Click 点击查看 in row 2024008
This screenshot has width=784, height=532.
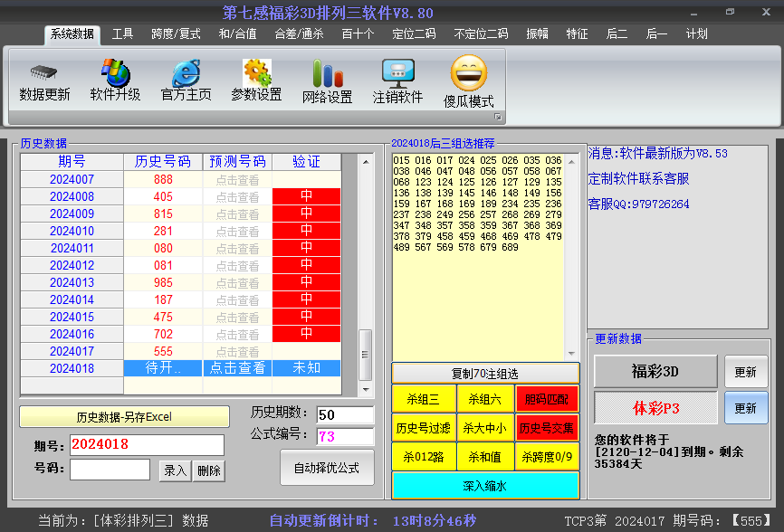pyautogui.click(x=237, y=197)
